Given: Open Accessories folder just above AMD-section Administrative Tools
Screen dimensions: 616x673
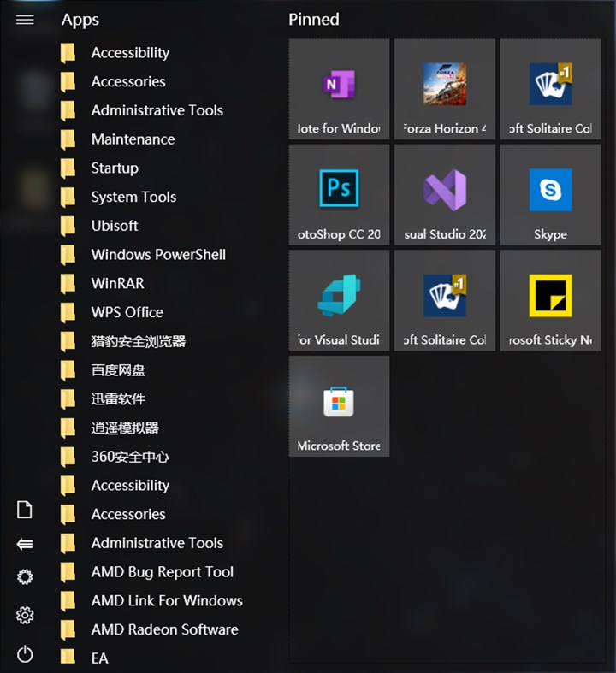Looking at the screenshot, I should (x=113, y=514).
